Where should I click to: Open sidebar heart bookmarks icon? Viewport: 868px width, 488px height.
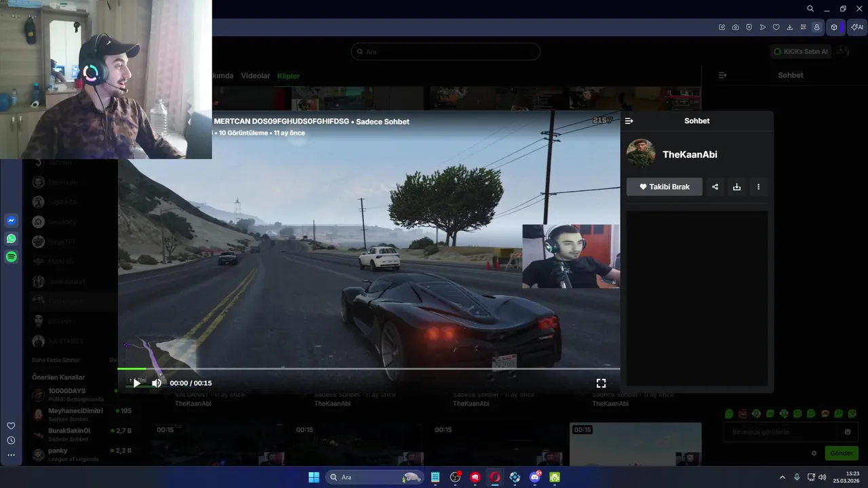11,426
